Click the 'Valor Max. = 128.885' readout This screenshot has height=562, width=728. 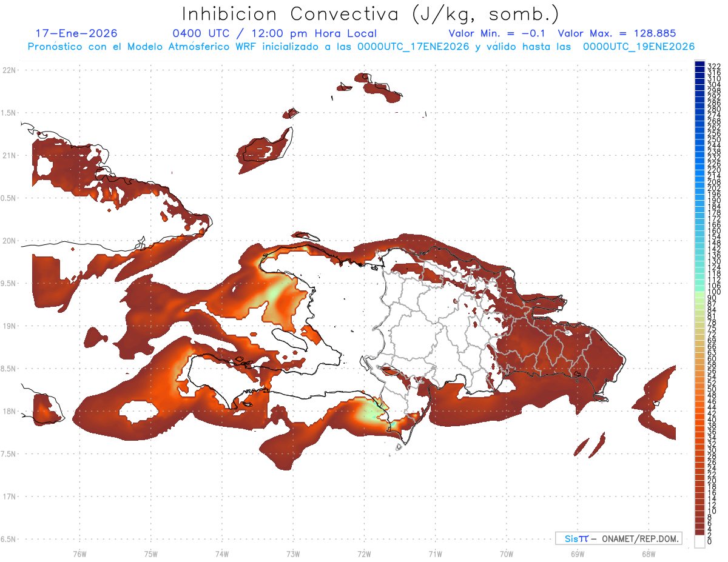point(617,33)
